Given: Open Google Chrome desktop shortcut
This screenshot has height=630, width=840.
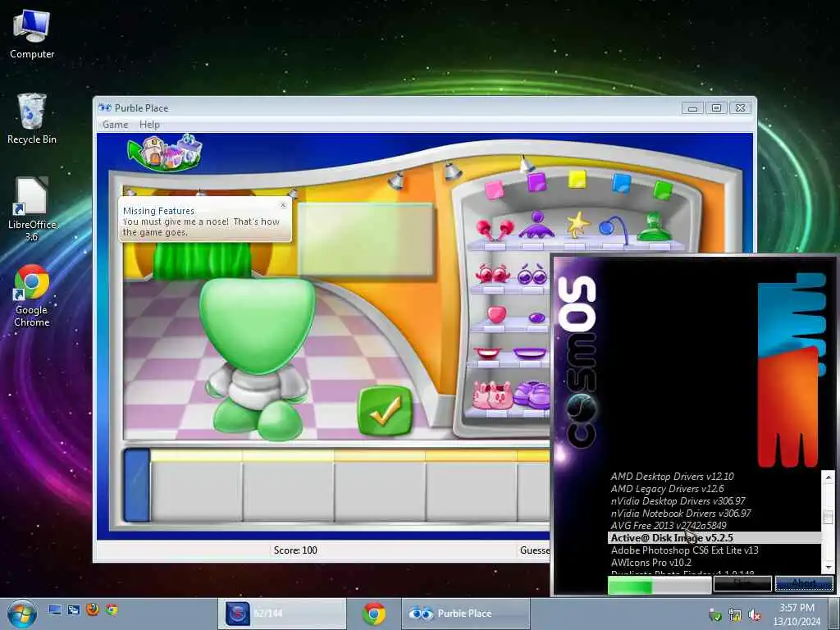Looking at the screenshot, I should [32, 295].
